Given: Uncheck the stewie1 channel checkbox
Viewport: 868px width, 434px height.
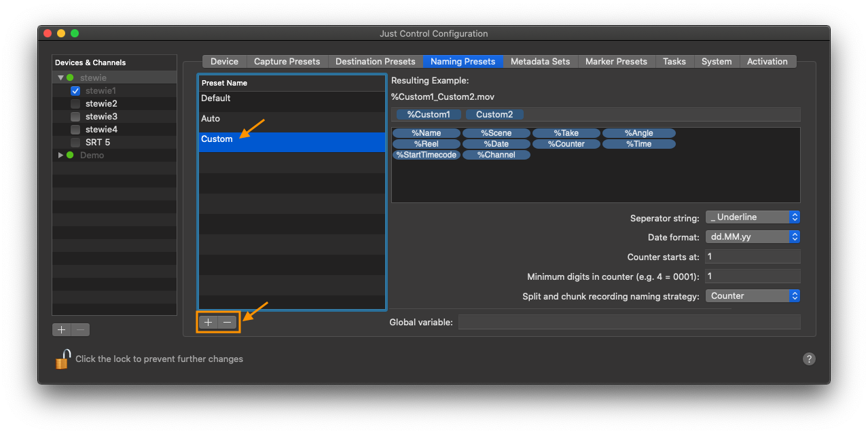Looking at the screenshot, I should pos(75,90).
